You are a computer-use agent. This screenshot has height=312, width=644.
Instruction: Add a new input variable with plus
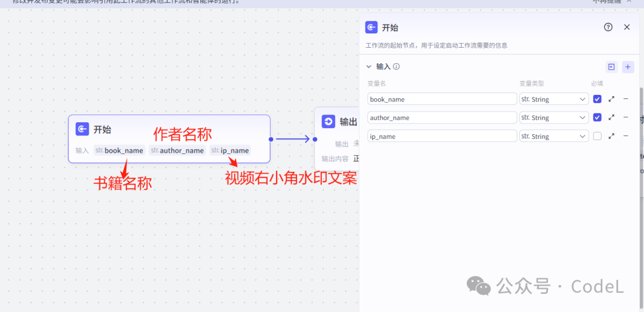click(x=628, y=67)
